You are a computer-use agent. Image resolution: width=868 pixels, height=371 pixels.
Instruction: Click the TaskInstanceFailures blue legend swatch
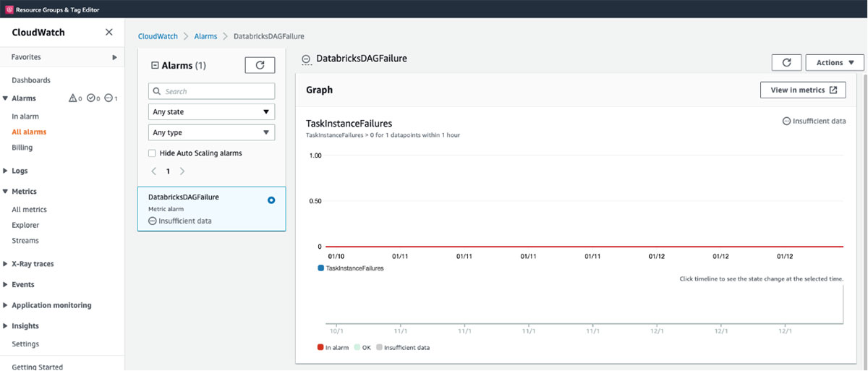(x=320, y=268)
